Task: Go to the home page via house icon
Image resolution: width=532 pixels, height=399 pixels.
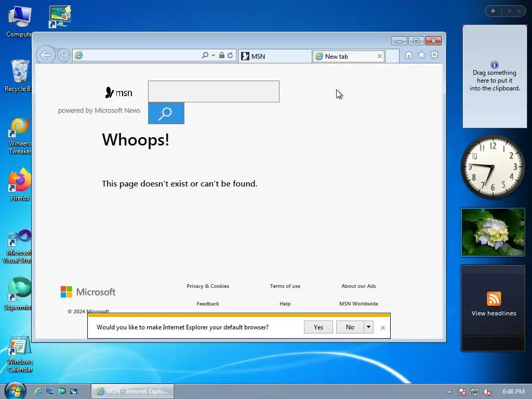Action: [409, 55]
